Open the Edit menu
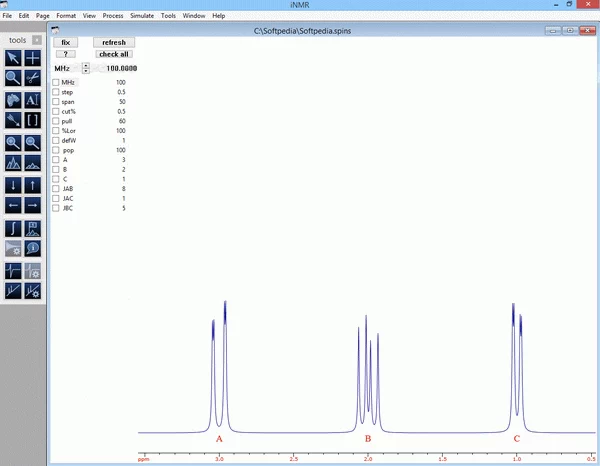This screenshot has width=600, height=466. [x=24, y=16]
